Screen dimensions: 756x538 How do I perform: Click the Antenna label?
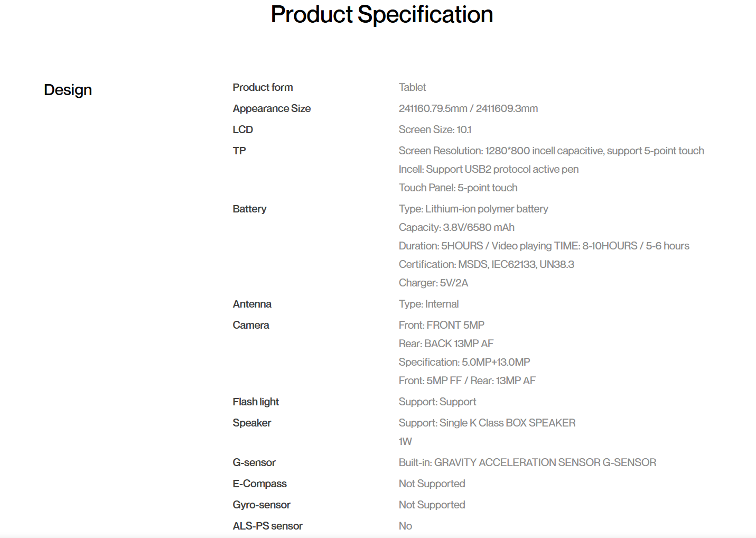pyautogui.click(x=252, y=304)
